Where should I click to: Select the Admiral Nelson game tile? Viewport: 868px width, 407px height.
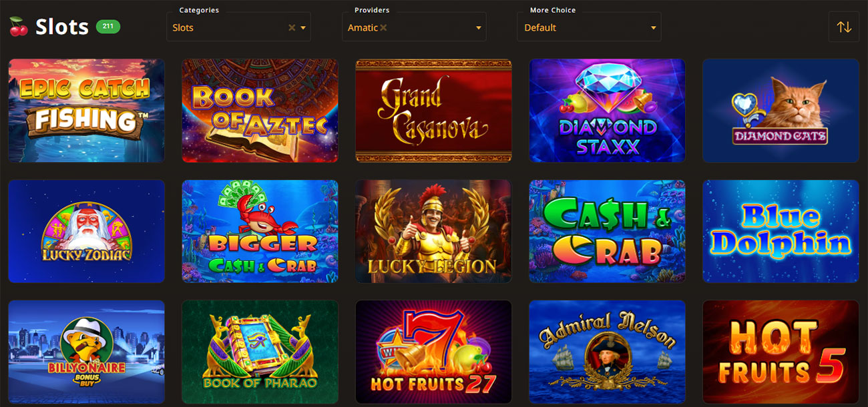tap(607, 352)
